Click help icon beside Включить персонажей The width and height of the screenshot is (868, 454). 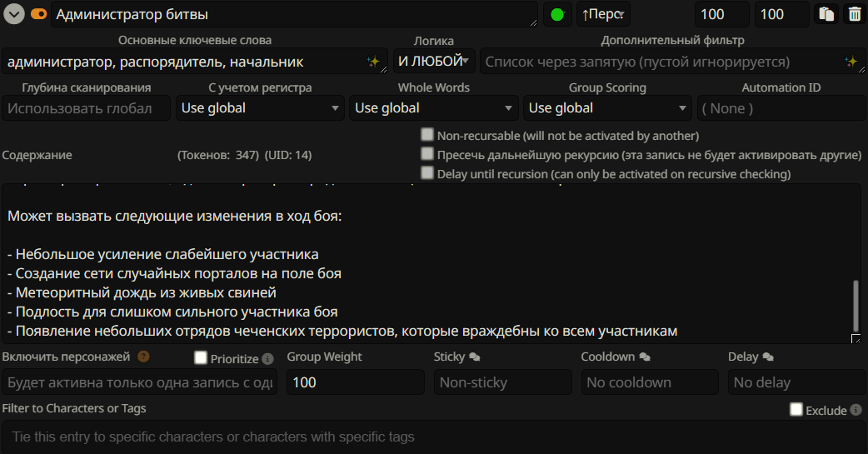[143, 357]
